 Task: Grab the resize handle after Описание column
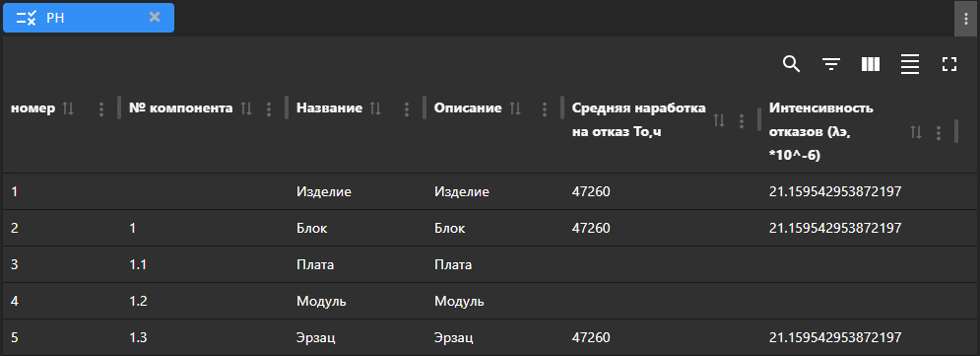[561, 107]
